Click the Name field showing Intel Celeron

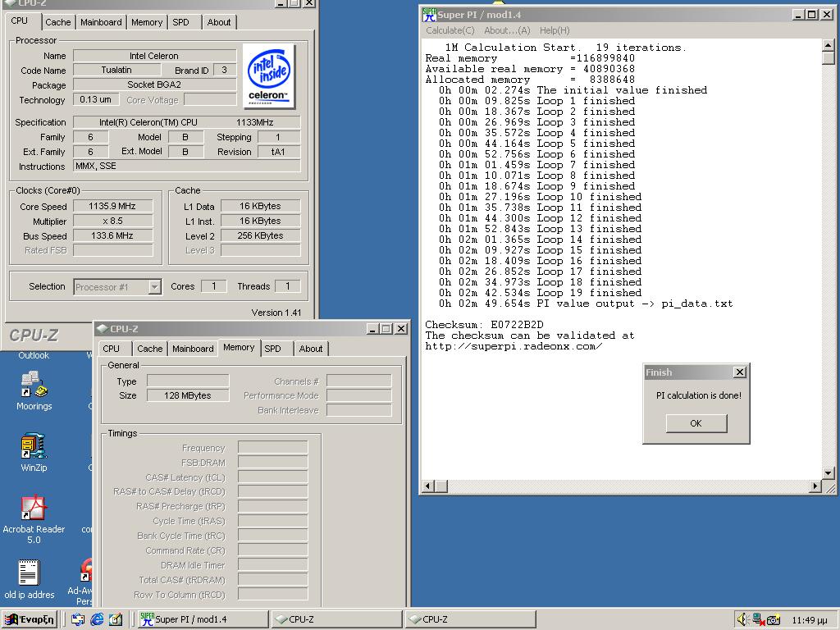154,56
